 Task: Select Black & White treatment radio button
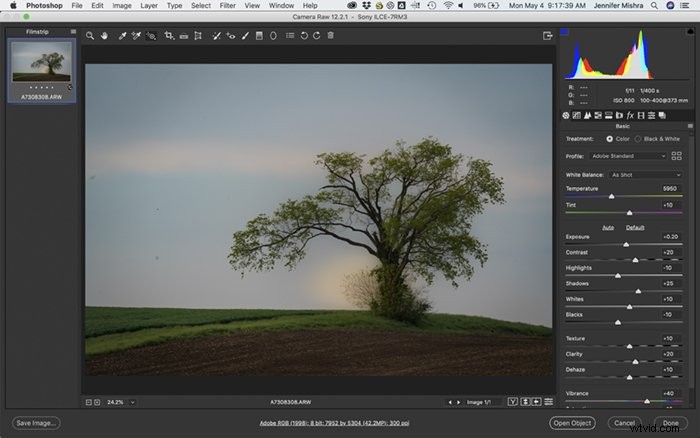[638, 139]
